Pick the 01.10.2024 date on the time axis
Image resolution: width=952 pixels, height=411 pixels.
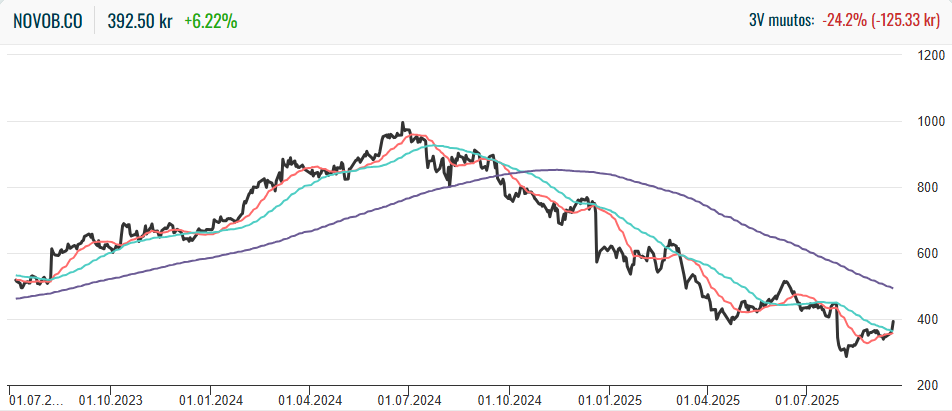pyautogui.click(x=509, y=398)
